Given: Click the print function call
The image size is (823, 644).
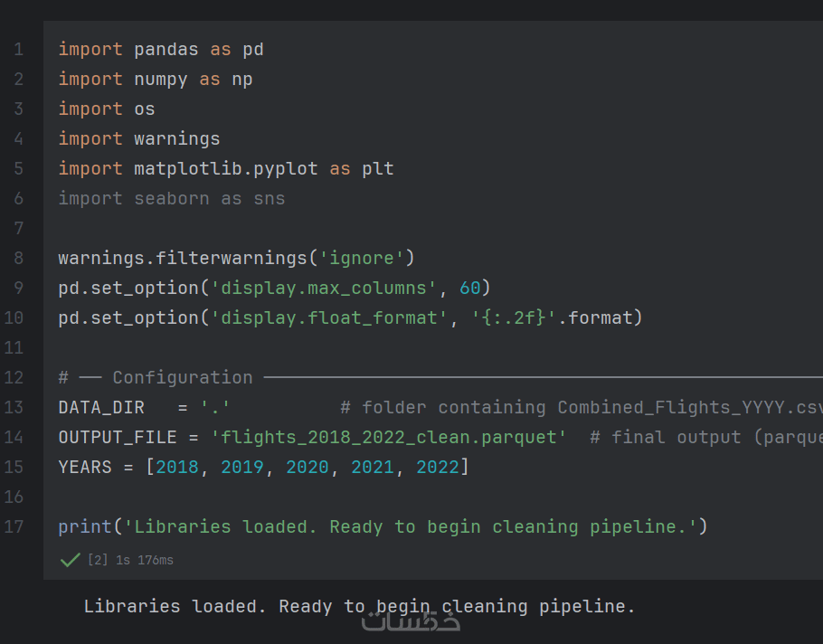Looking at the screenshot, I should (85, 526).
